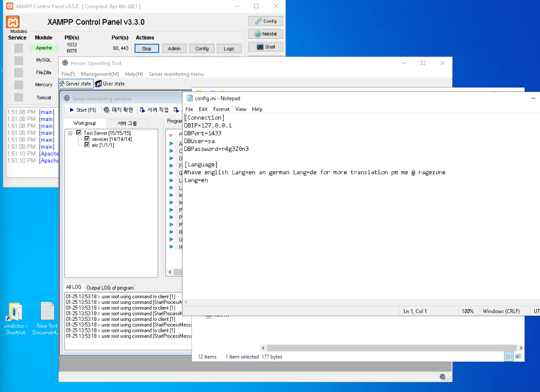Select Server state toolbar icon
Screen dimensions: 540x392
pyautogui.click(x=62, y=83)
